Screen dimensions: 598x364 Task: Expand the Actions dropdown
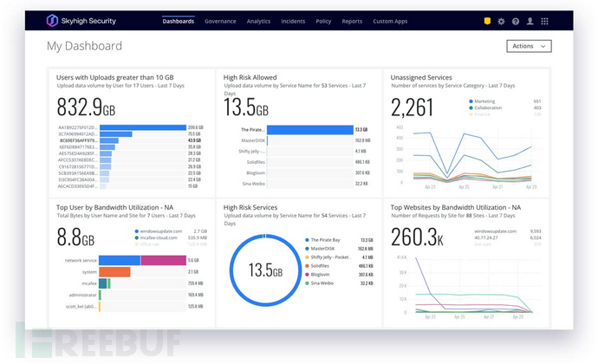[528, 46]
